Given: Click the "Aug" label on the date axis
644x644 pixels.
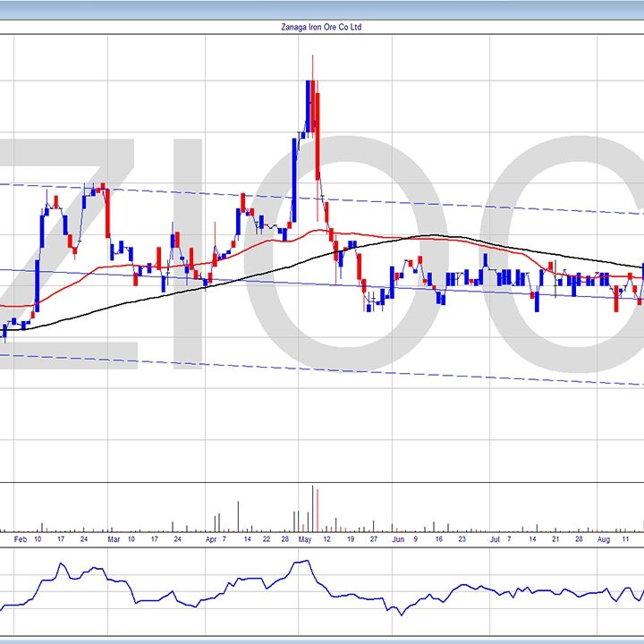Looking at the screenshot, I should (x=604, y=540).
